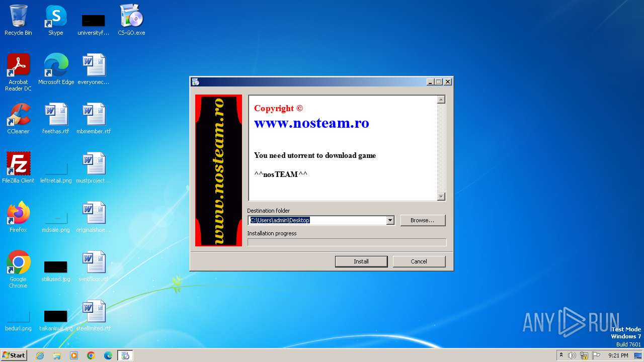The width and height of the screenshot is (644, 362).
Task: Select the CS-GO.exe desktop icon
Action: point(131,20)
